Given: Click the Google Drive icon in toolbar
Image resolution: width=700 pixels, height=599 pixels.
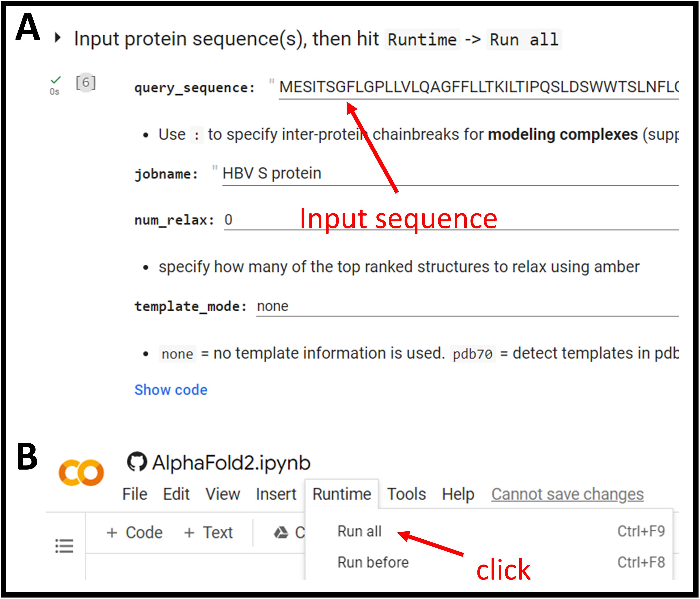Looking at the screenshot, I should click(x=281, y=533).
